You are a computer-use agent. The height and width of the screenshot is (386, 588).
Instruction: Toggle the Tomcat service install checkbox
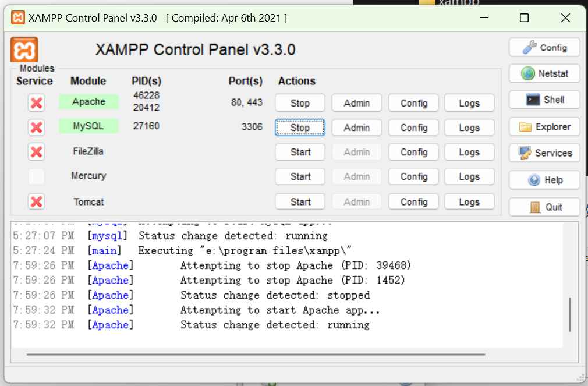[x=36, y=201]
